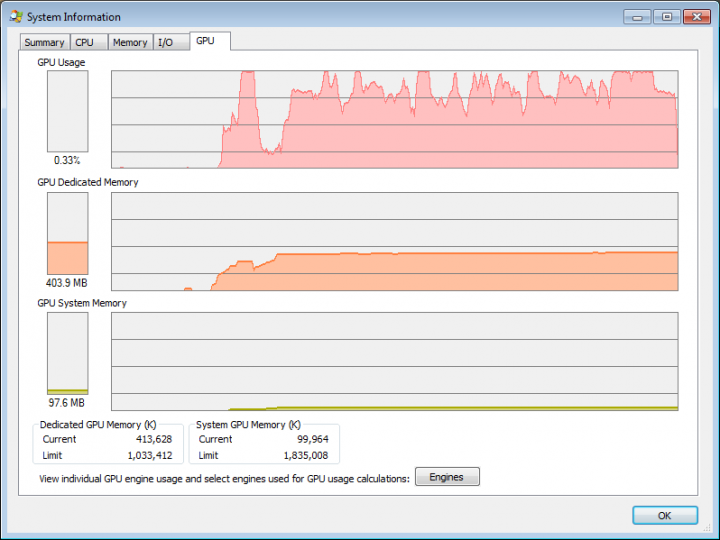720x540 pixels.
Task: Select the 0.33% usage value
Action: (x=67, y=160)
